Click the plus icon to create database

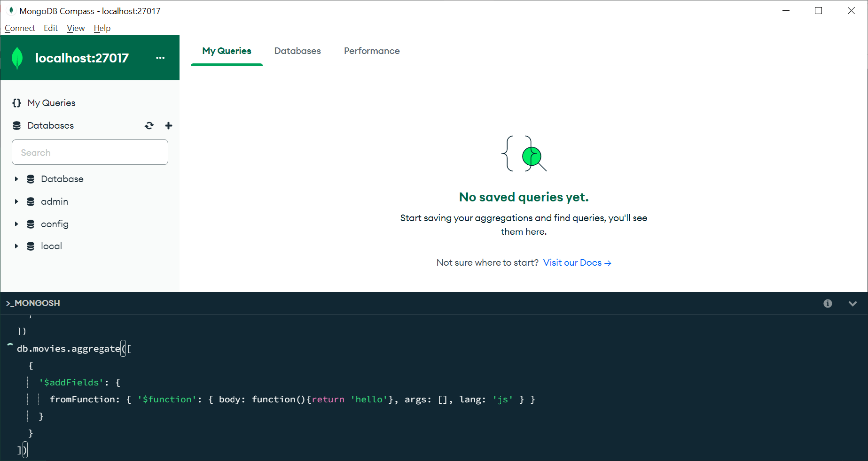[x=169, y=125]
